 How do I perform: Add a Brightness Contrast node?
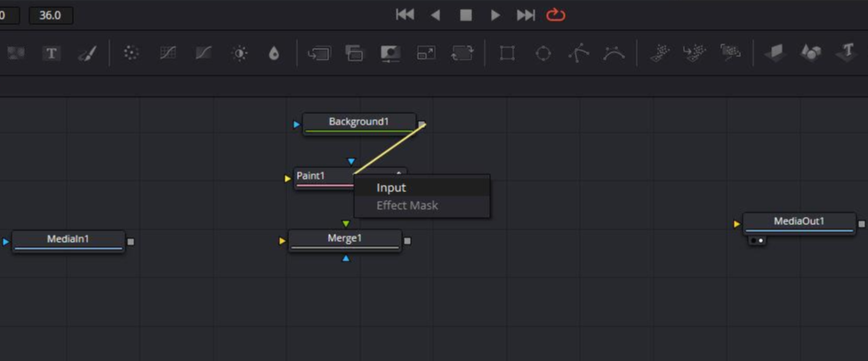click(x=240, y=53)
